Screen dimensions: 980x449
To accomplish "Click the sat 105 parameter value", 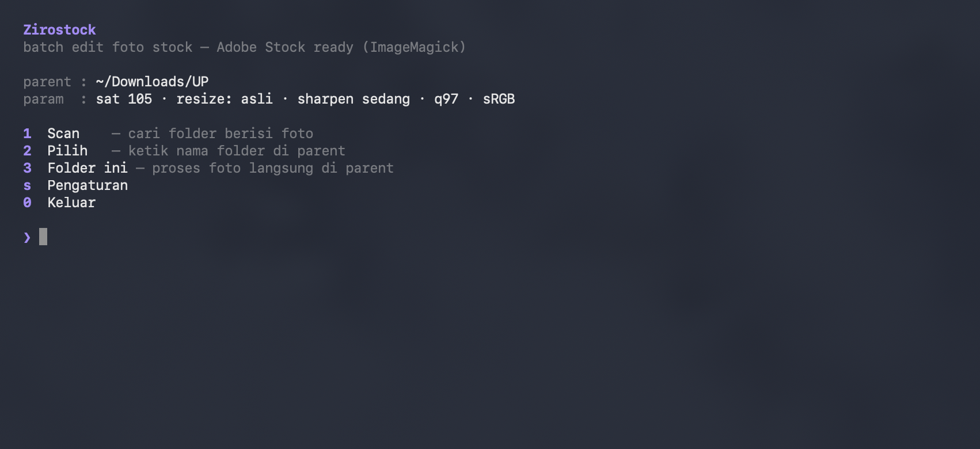I will click(124, 99).
